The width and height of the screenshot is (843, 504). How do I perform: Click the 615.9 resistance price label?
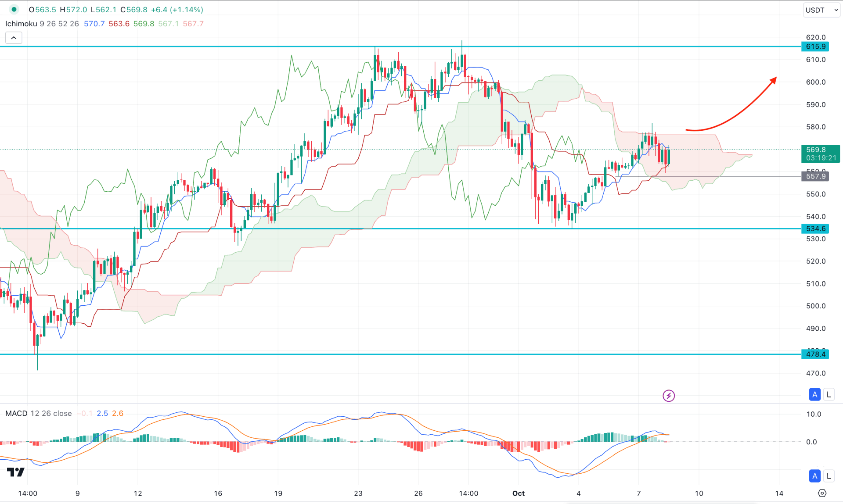click(x=815, y=46)
